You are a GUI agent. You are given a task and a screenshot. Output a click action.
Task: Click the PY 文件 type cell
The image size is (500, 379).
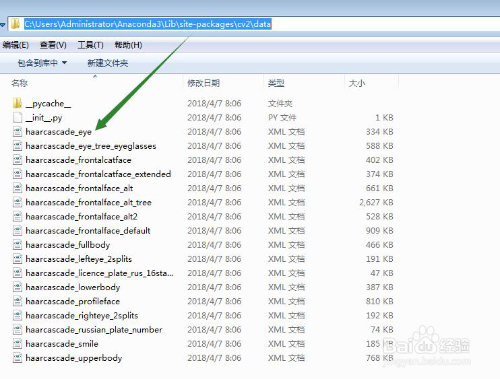[282, 118]
